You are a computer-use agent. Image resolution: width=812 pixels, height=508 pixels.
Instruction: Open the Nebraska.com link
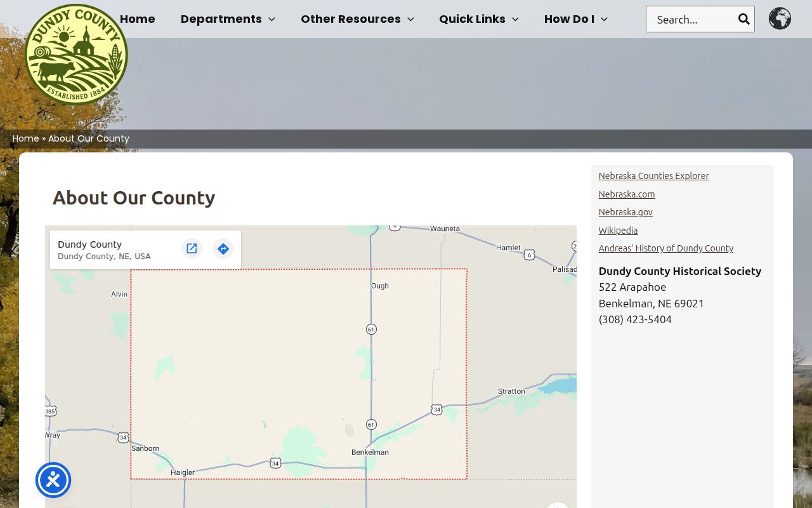627,194
